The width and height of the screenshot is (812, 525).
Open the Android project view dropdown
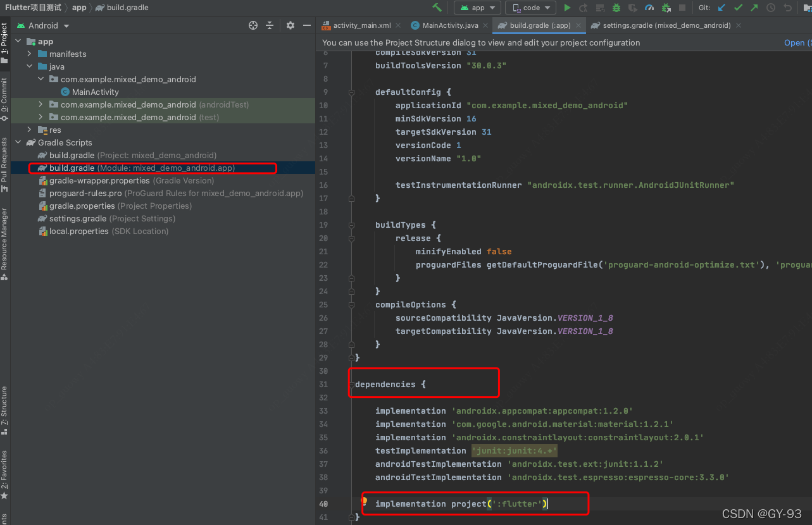coord(43,25)
